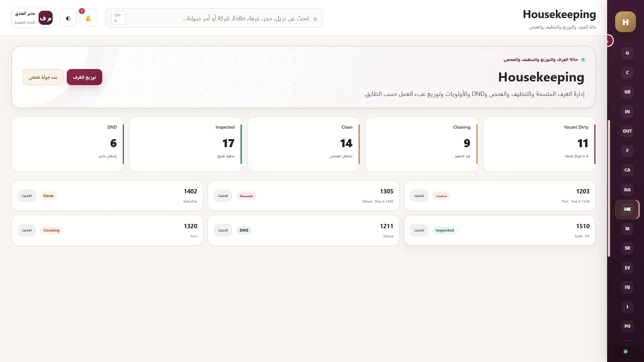Select the IN sidebar icon

(x=627, y=111)
